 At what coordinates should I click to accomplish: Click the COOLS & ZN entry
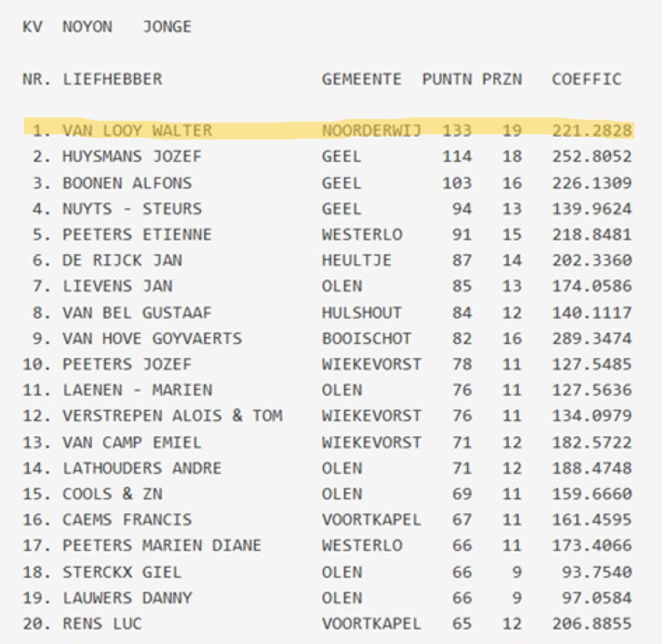coord(112,494)
